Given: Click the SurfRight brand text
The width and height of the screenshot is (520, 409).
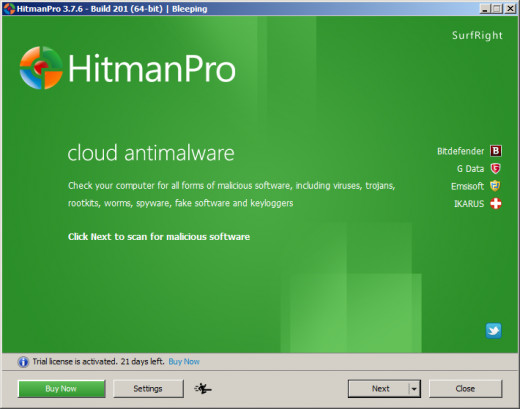Looking at the screenshot, I should [477, 35].
